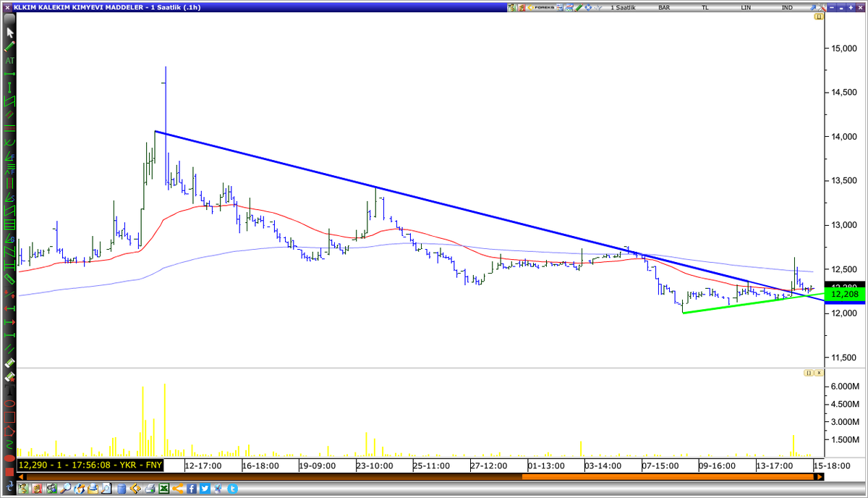Open the BAR chart type selector
868x498 pixels.
pyautogui.click(x=664, y=7)
